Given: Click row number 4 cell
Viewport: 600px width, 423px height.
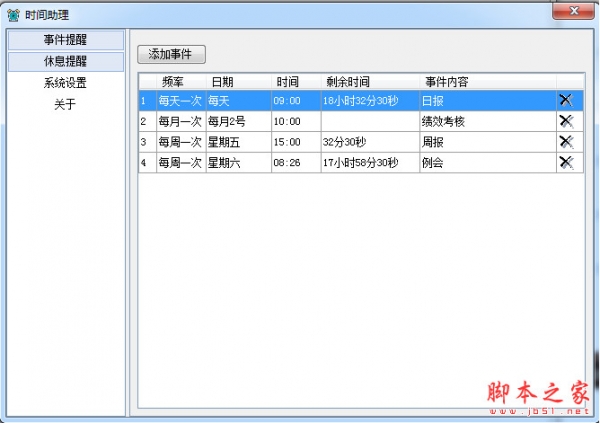Looking at the screenshot, I should pos(148,163).
